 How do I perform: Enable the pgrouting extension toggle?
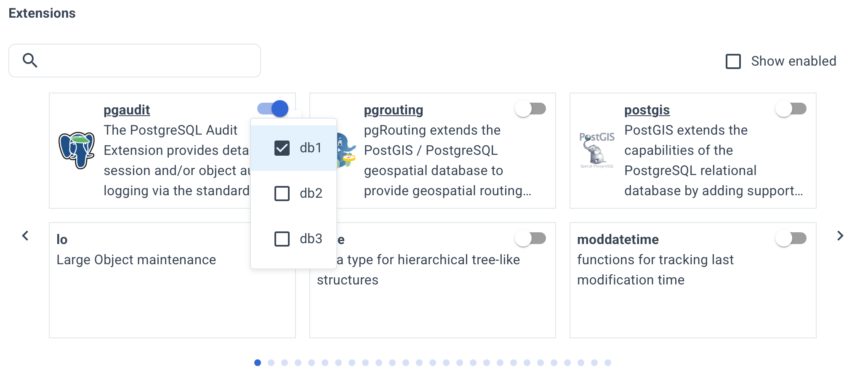tap(530, 109)
